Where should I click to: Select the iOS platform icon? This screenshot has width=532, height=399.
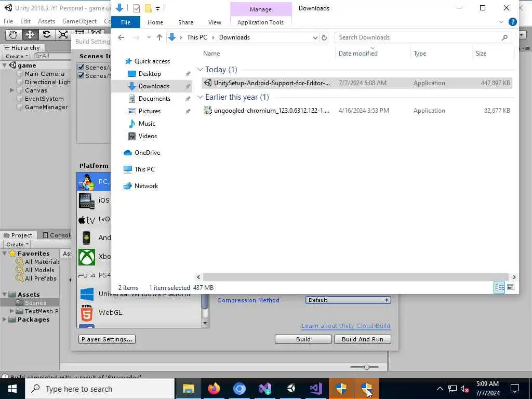87,201
